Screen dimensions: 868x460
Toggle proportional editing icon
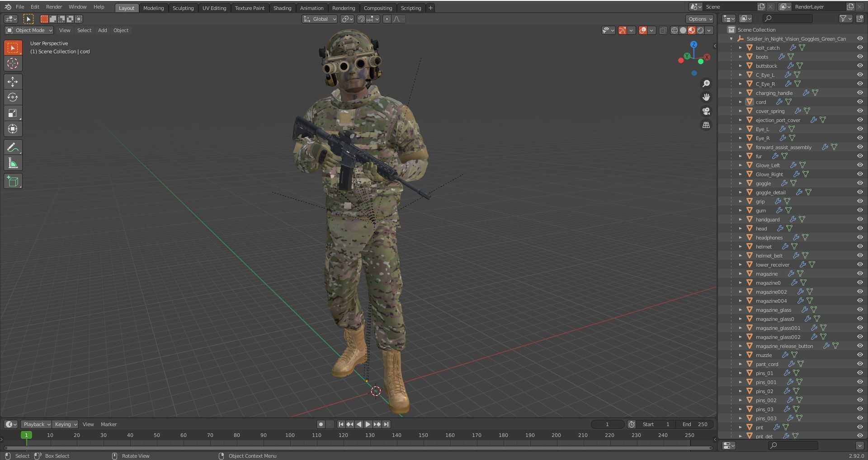pyautogui.click(x=387, y=19)
